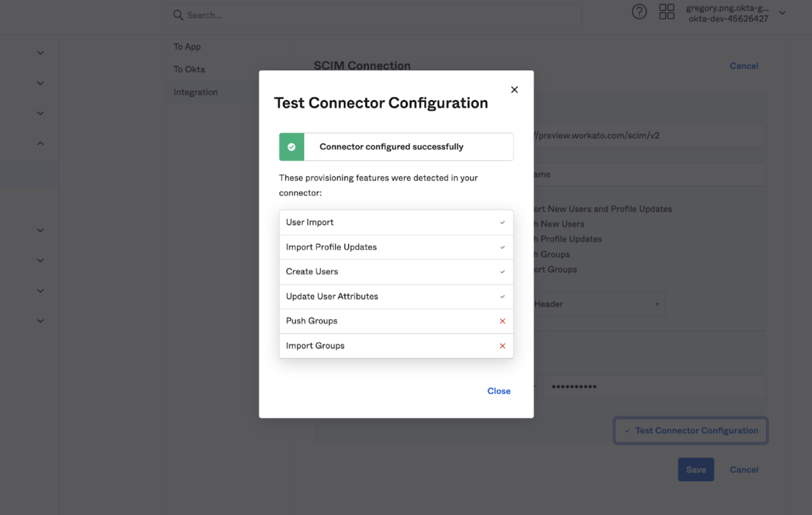The image size is (812, 515).
Task: Open the Okta apps grid icon
Action: 667,12
